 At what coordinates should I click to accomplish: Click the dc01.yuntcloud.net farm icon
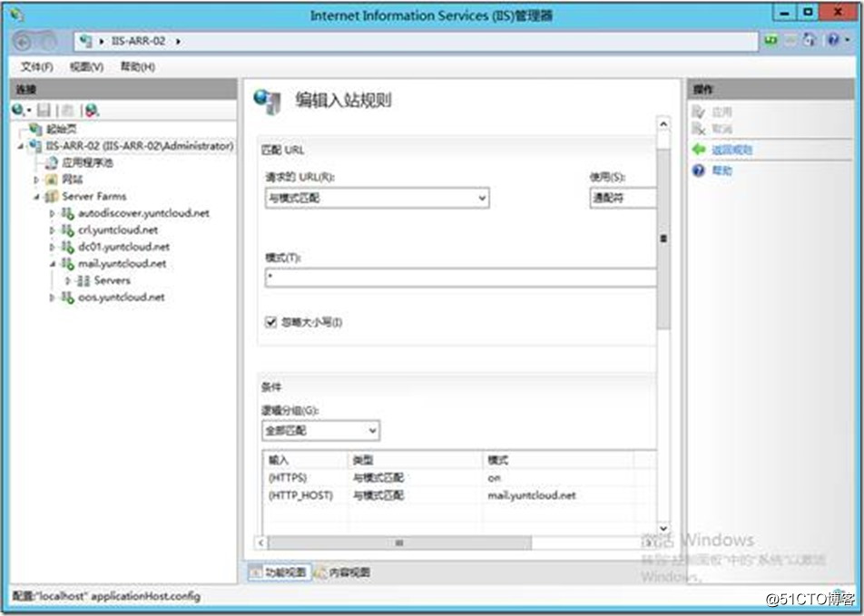68,247
